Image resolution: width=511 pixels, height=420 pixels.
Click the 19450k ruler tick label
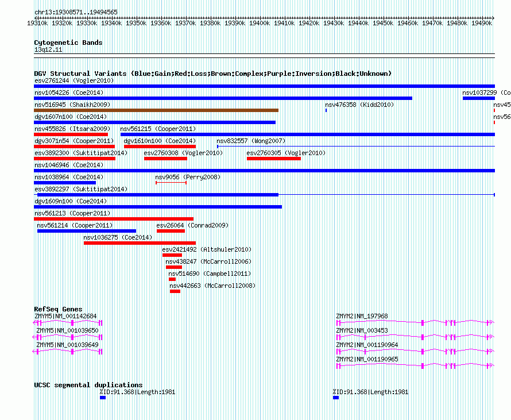383,23
